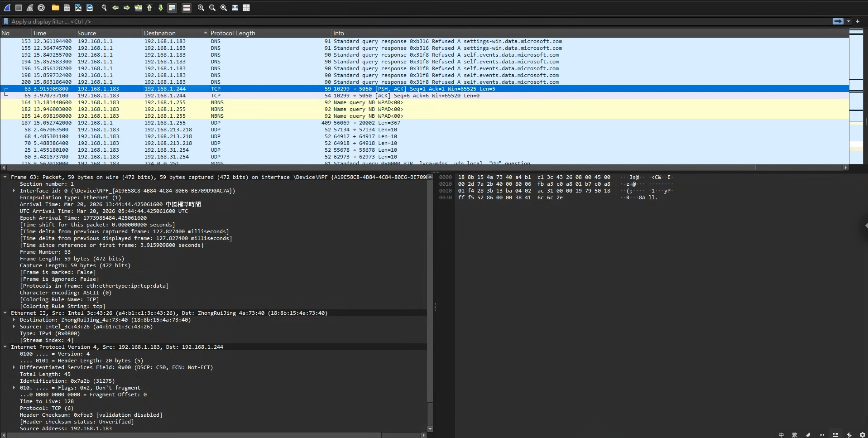Select packet 153 DNS settings-win response
The image size is (868, 438).
click(x=424, y=41)
